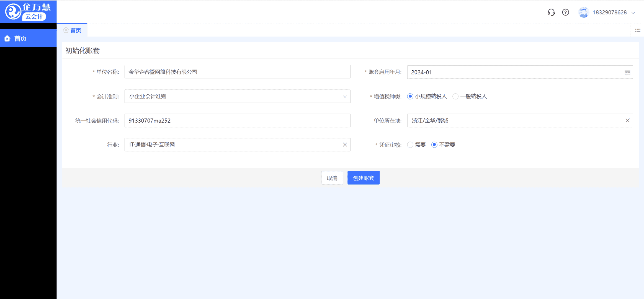
Task: Click the 取消 button
Action: 332,178
